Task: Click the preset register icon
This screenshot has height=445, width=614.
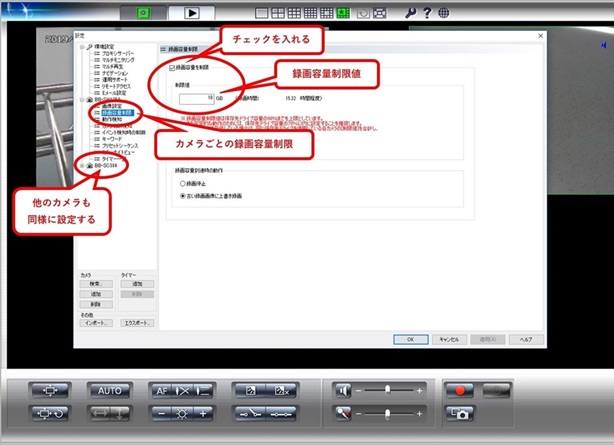Action: (x=250, y=391)
